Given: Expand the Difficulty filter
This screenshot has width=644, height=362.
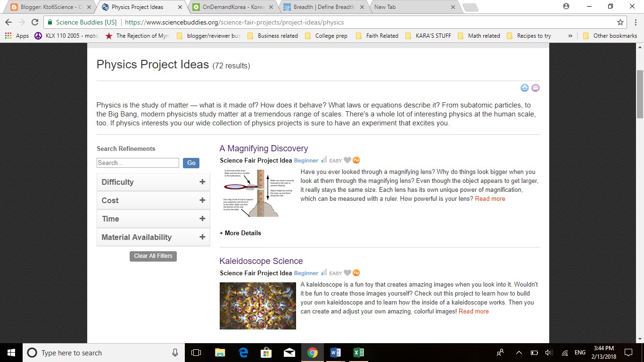Looking at the screenshot, I should (153, 182).
